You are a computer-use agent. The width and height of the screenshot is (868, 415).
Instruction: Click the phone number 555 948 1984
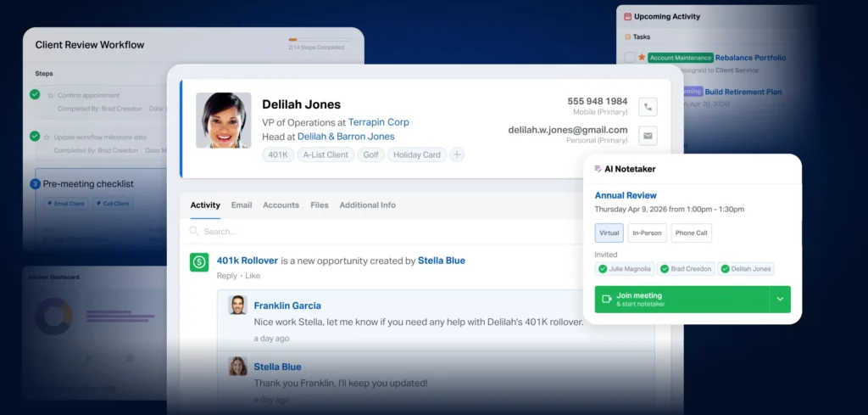(598, 101)
